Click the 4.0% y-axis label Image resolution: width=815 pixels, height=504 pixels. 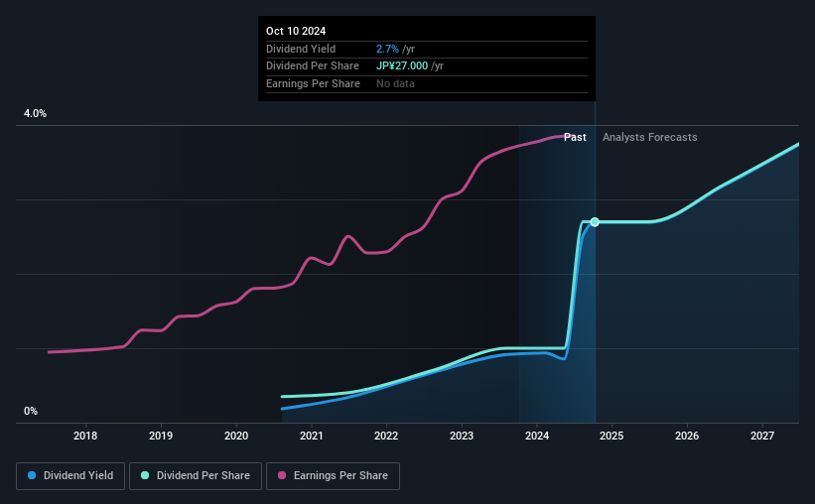point(36,113)
